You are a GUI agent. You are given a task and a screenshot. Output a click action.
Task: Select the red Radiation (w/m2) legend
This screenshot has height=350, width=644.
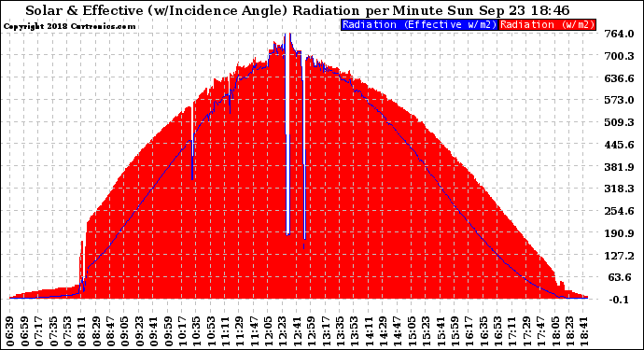click(x=547, y=24)
